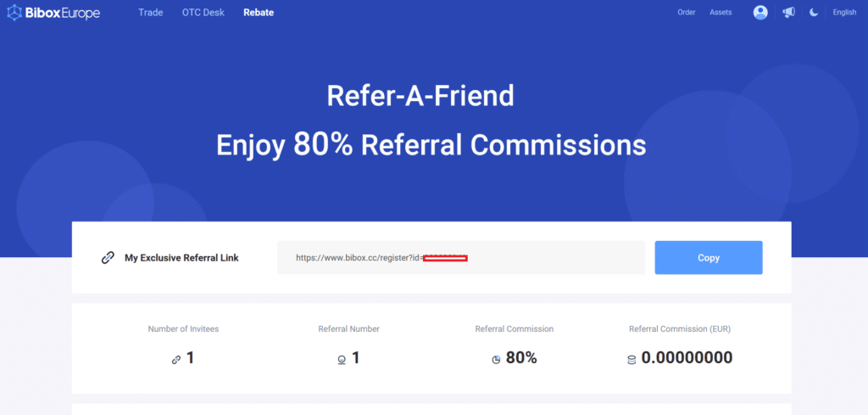This screenshot has width=868, height=415.
Task: Click the person icon under Referral Number
Action: tap(341, 359)
